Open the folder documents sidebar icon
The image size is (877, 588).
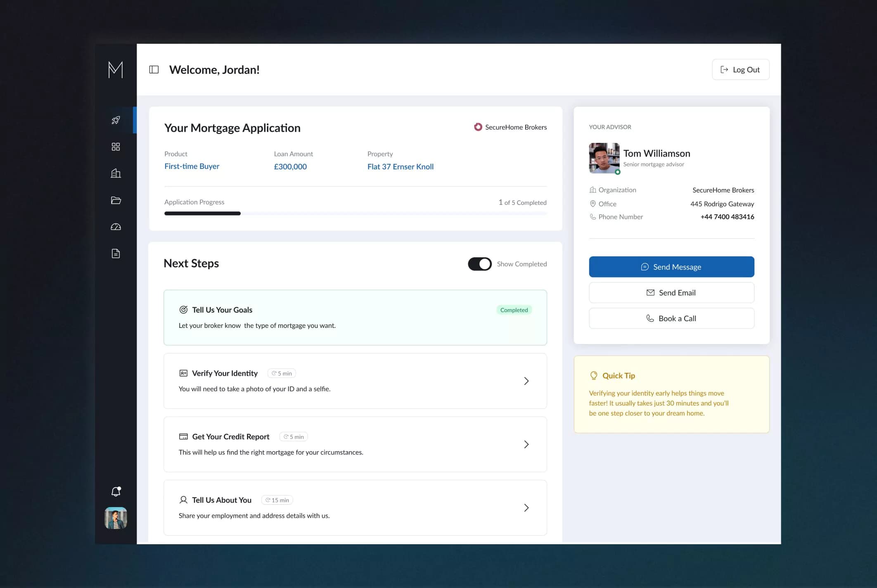click(116, 200)
